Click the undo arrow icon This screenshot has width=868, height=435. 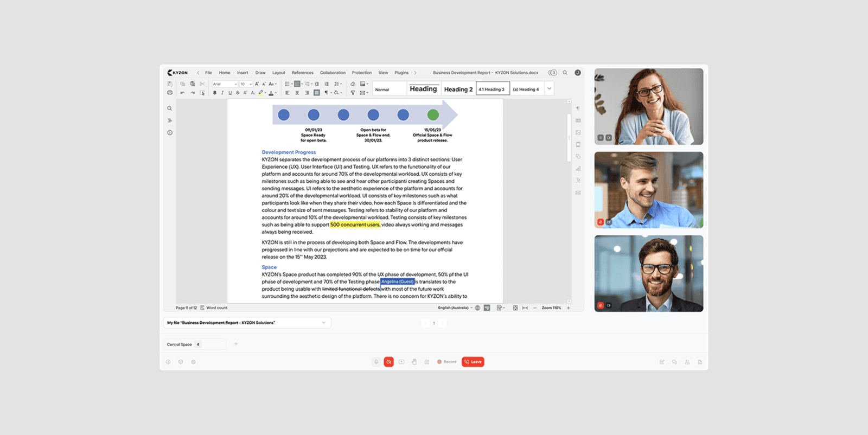pyautogui.click(x=183, y=93)
